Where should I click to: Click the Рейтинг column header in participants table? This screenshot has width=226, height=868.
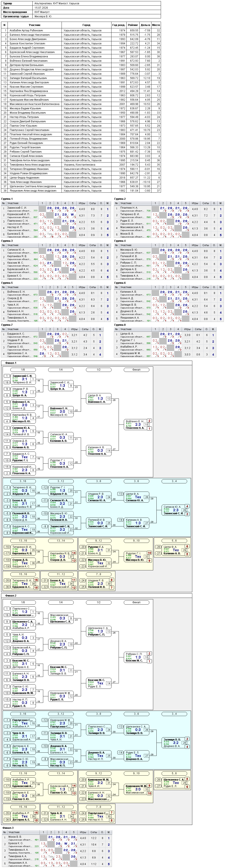[x=133, y=25]
